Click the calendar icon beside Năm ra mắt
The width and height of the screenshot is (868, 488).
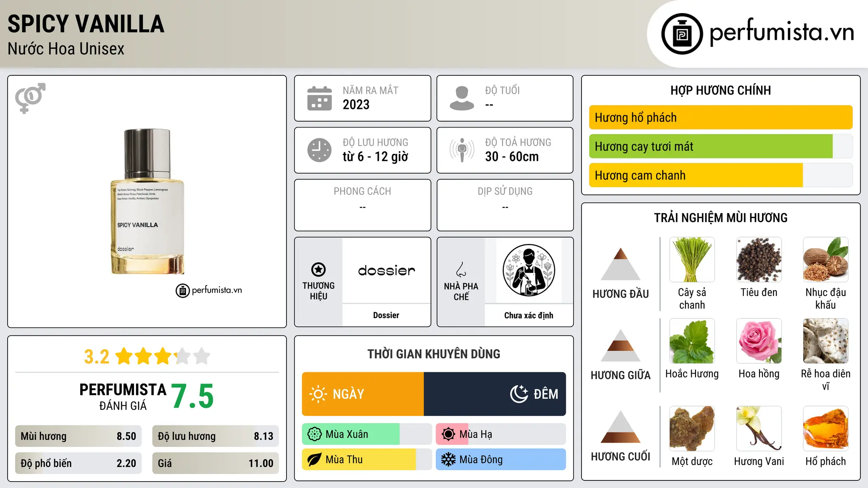[x=320, y=98]
